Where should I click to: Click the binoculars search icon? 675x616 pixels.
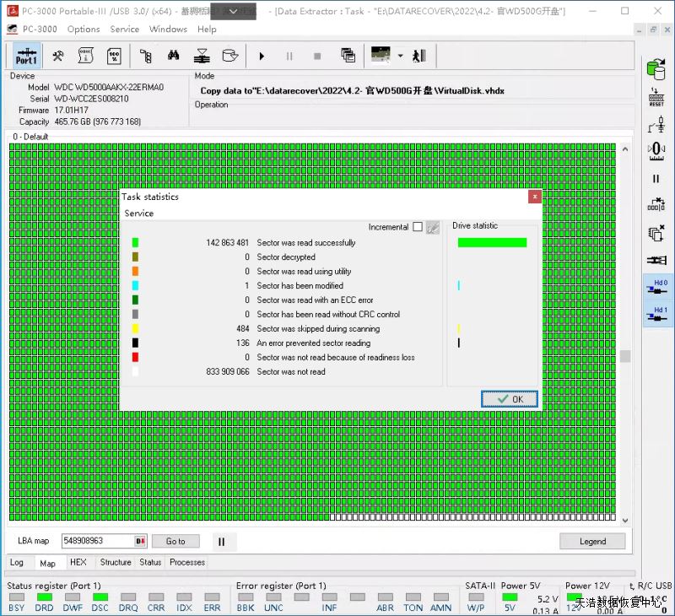pos(173,56)
